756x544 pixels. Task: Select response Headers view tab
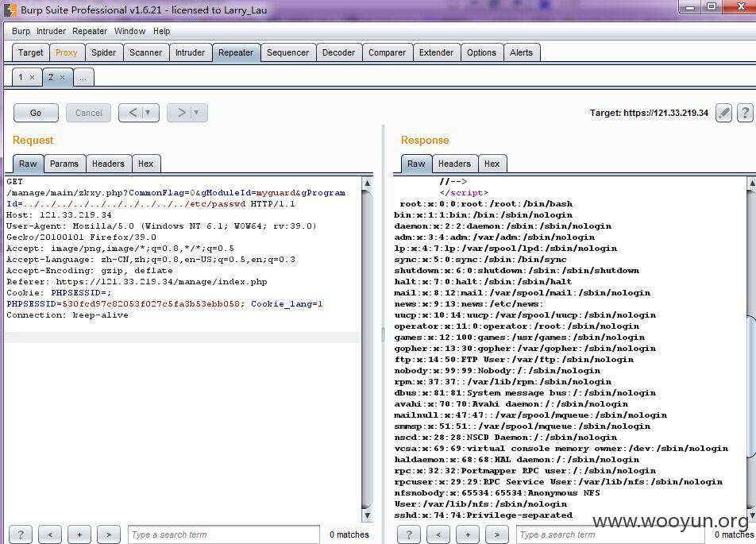[454, 164]
